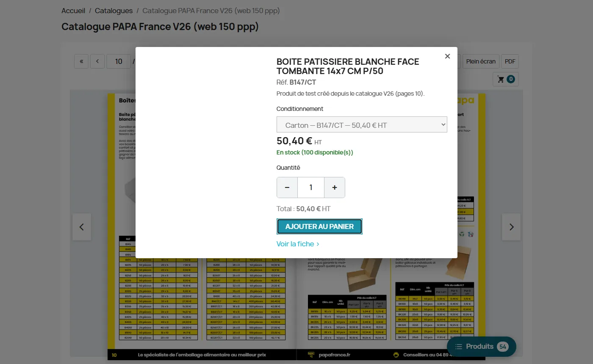
Task: Download the catalogue PDF
Action: pos(510,61)
